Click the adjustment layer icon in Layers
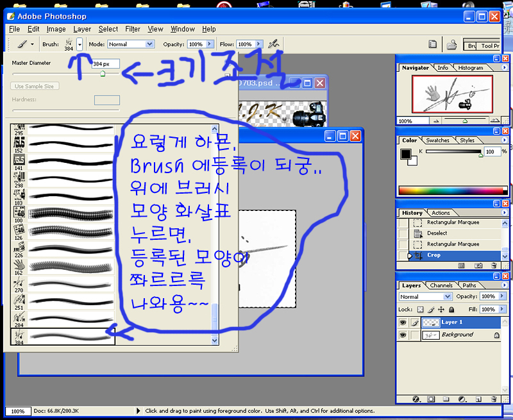This screenshot has width=513, height=420. (x=463, y=399)
